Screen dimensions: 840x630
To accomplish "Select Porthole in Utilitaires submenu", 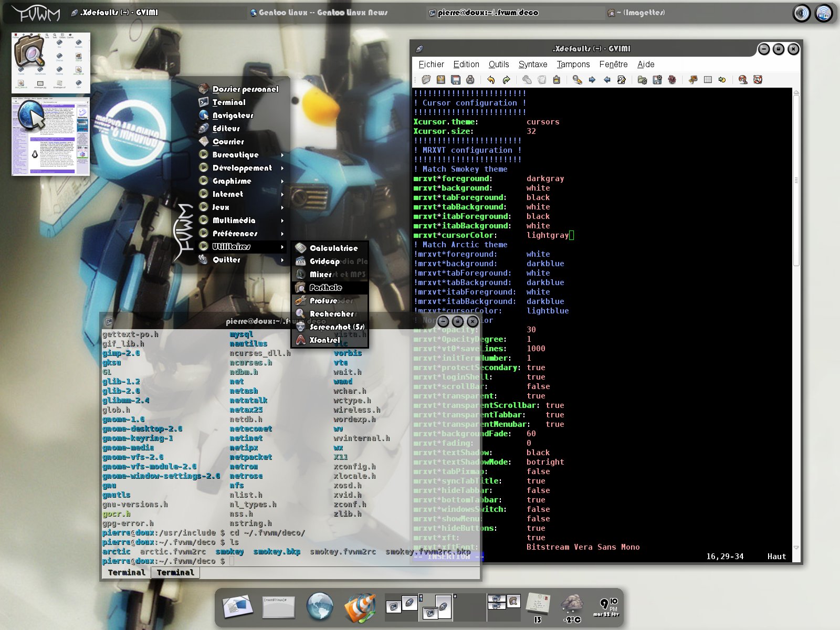I will [x=330, y=288].
